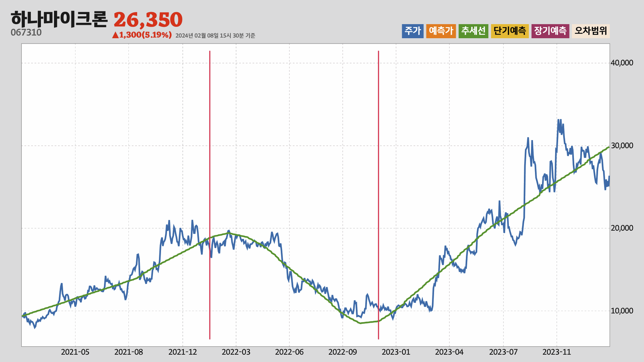Click the orange 예측가 legend label
644x362 pixels.
click(441, 31)
